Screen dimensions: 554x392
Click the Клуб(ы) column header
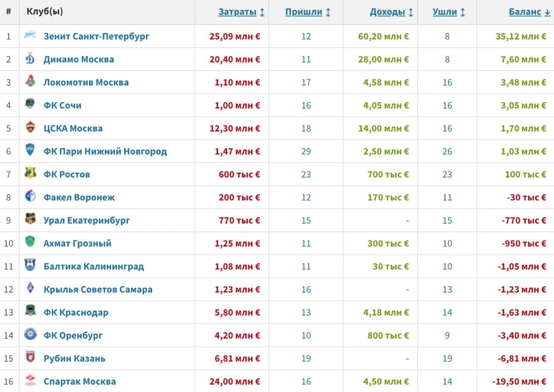(45, 12)
